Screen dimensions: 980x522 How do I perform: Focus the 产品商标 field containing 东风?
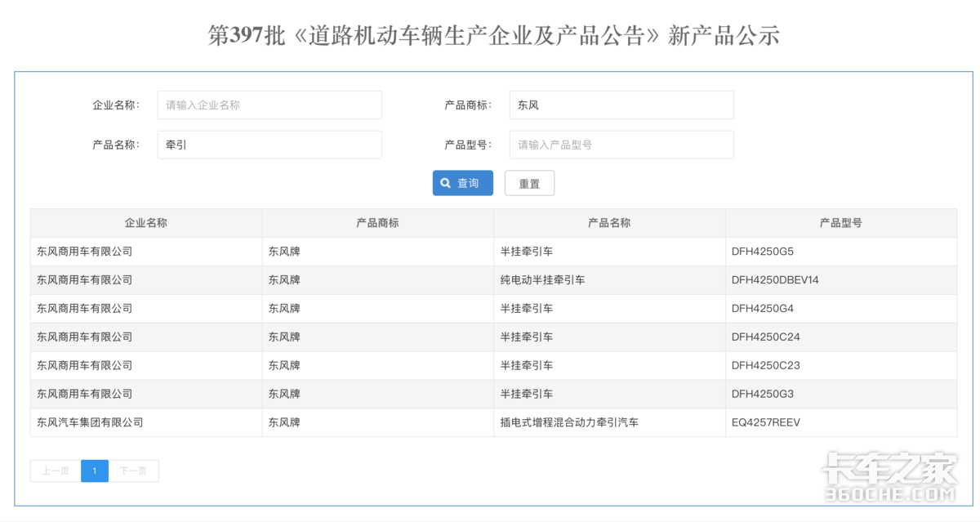(621, 105)
